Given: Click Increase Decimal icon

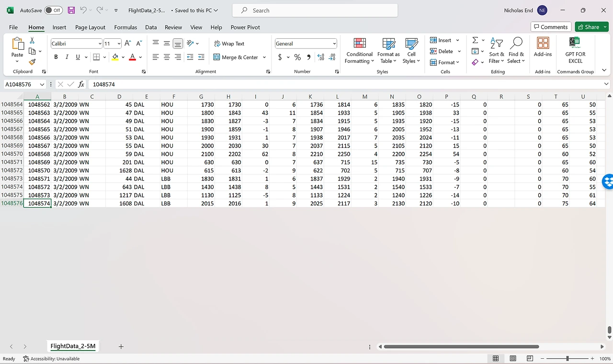Looking at the screenshot, I should tap(320, 57).
